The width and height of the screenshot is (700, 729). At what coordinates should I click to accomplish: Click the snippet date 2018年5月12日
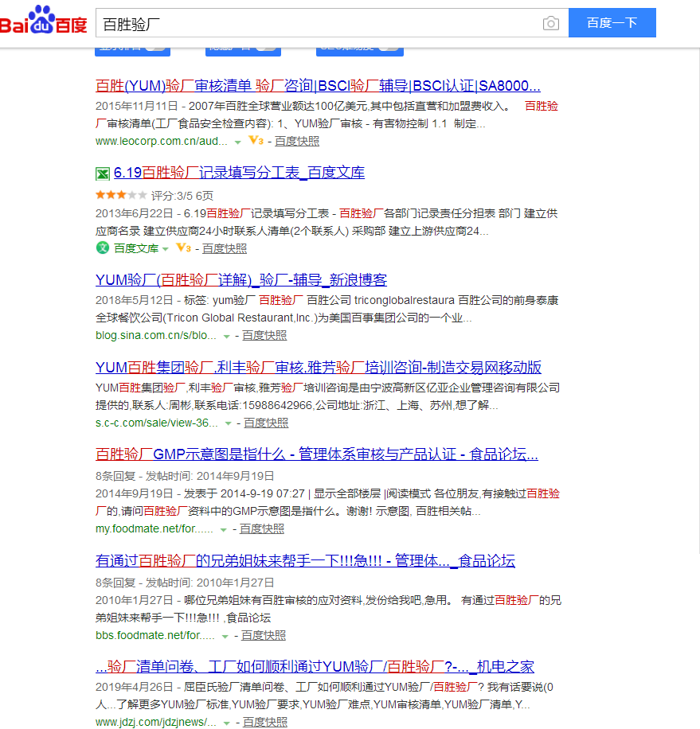click(x=134, y=300)
